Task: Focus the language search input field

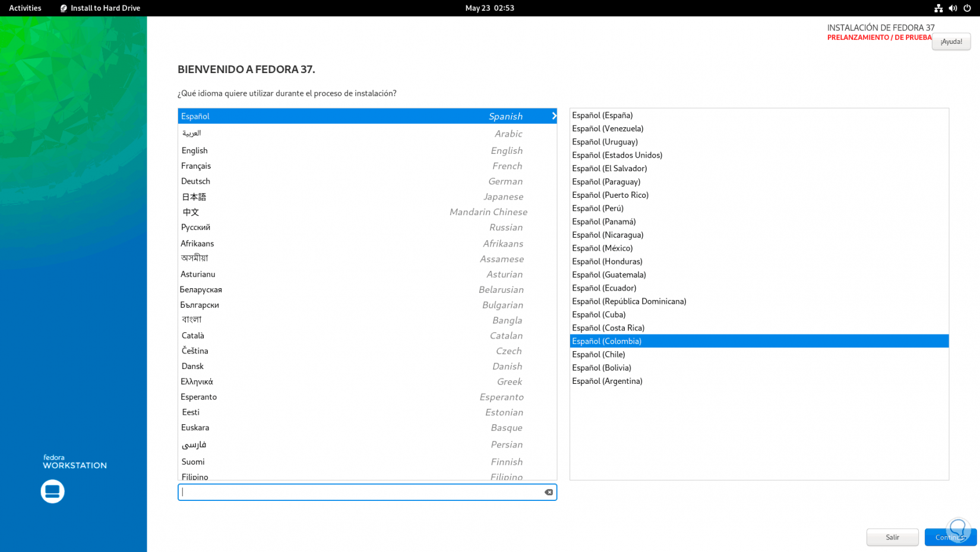Action: (x=367, y=492)
